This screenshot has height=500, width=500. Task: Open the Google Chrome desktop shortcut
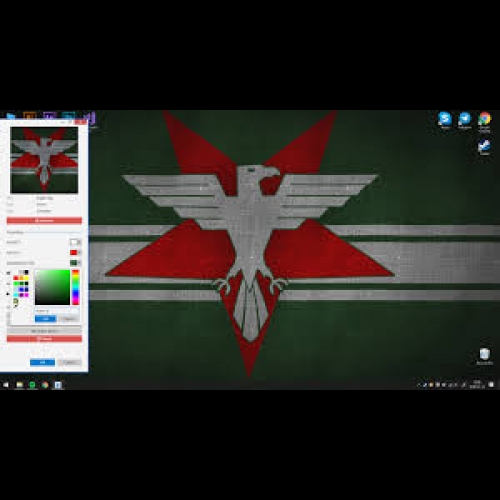[484, 121]
